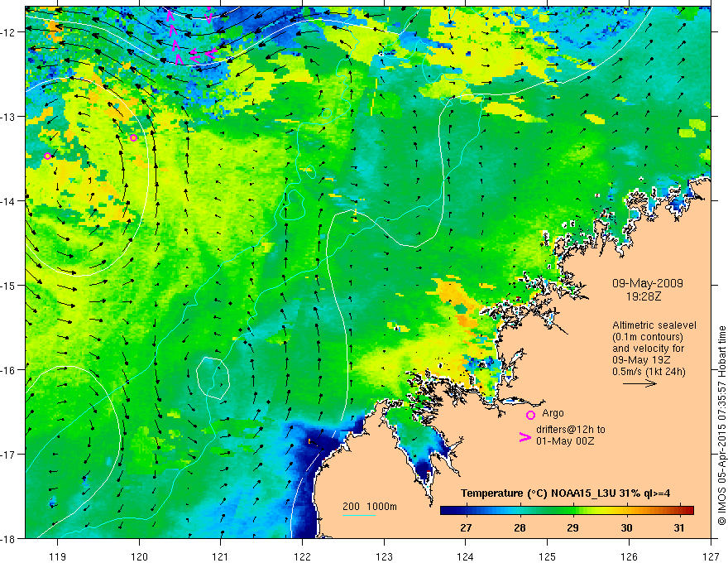Click the cyan bathymetry legend line
Image resolution: width=728 pixels, height=563 pixels.
[359, 515]
